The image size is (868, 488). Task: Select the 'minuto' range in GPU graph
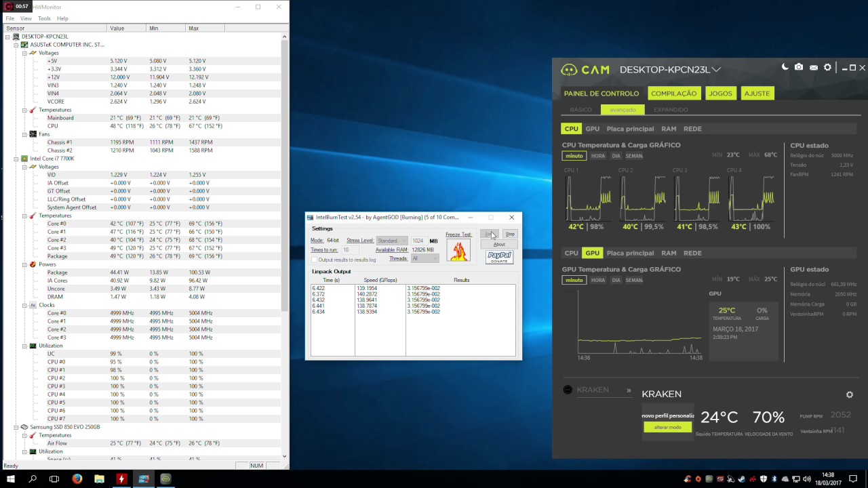(x=574, y=280)
